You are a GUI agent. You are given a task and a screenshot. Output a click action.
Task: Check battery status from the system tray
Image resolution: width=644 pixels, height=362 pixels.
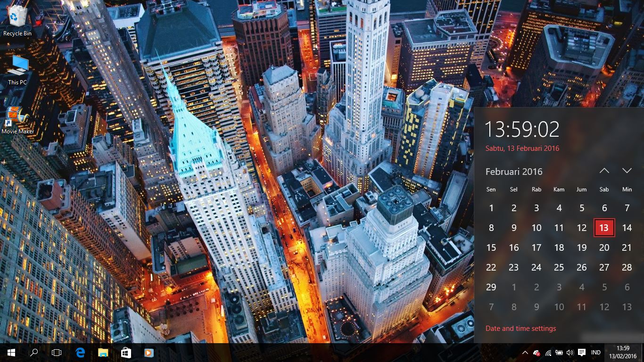pyautogui.click(x=558, y=353)
